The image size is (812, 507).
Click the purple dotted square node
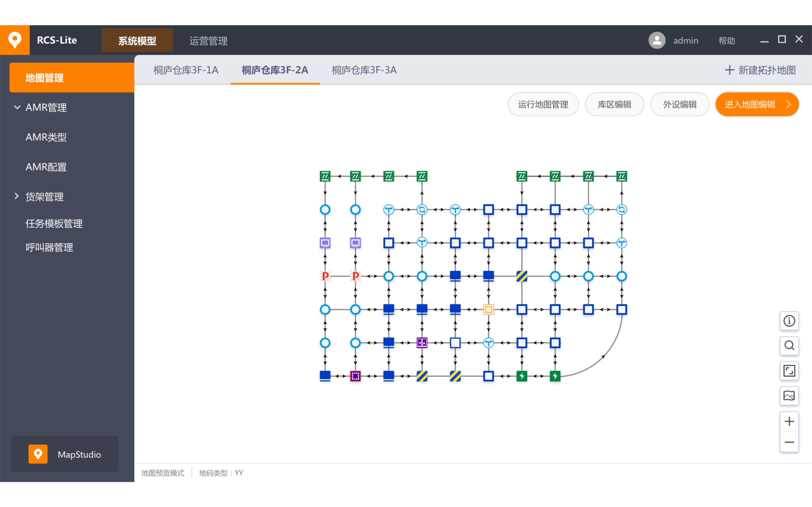pyautogui.click(x=356, y=376)
